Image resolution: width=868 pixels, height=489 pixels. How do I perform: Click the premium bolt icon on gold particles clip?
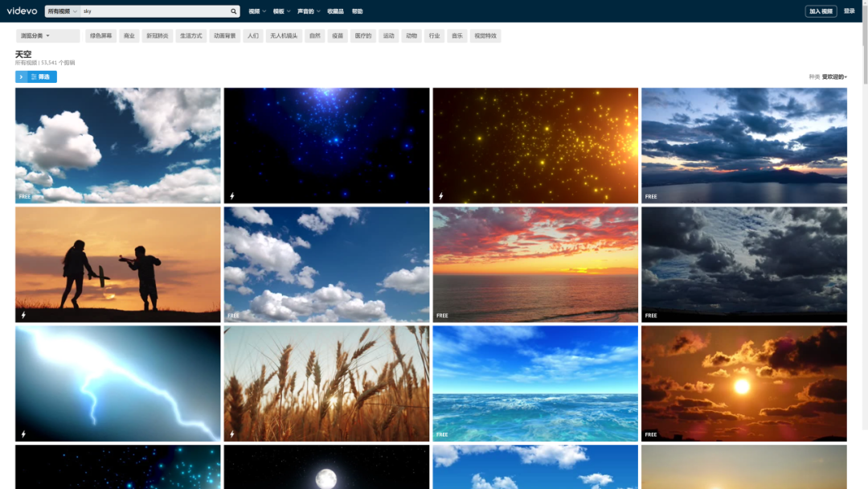tap(440, 196)
